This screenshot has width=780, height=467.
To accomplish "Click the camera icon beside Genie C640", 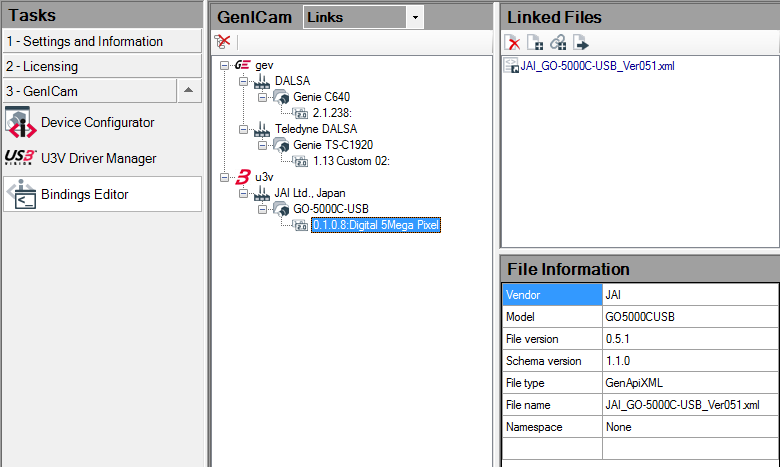I will point(281,97).
